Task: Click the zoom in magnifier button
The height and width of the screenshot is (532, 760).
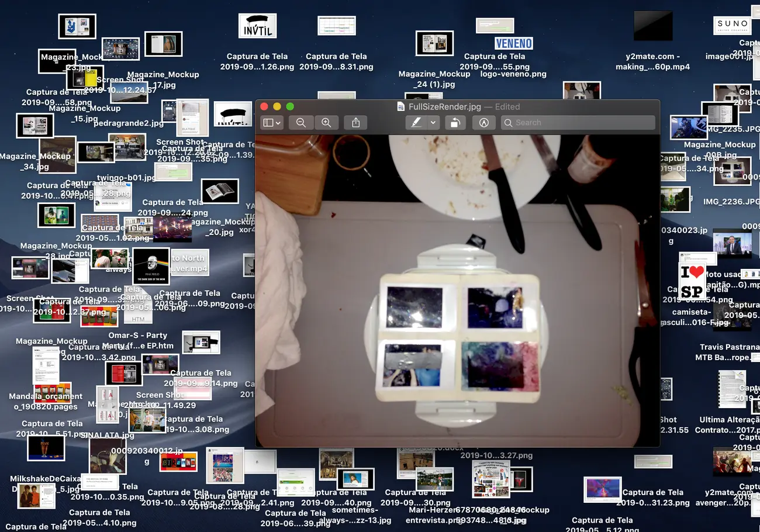Action: pos(326,123)
